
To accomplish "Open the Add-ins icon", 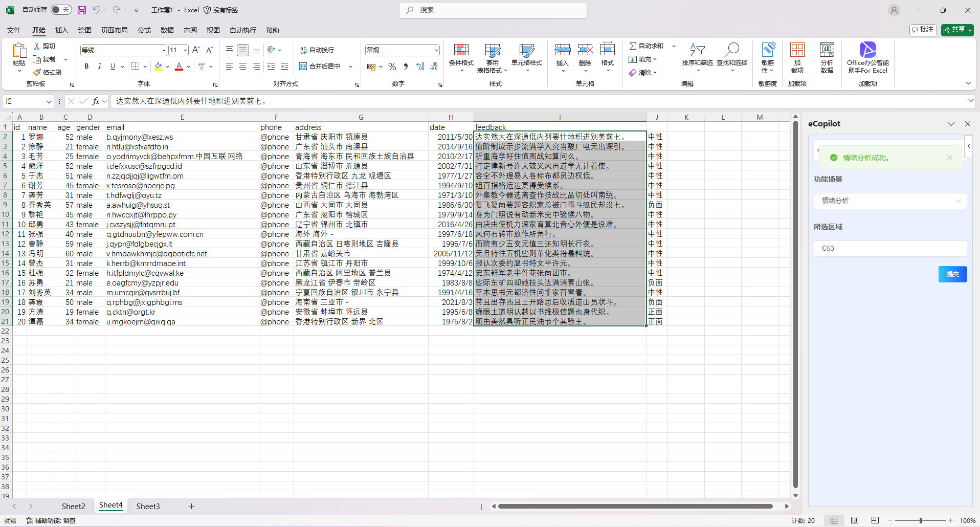I will (797, 51).
